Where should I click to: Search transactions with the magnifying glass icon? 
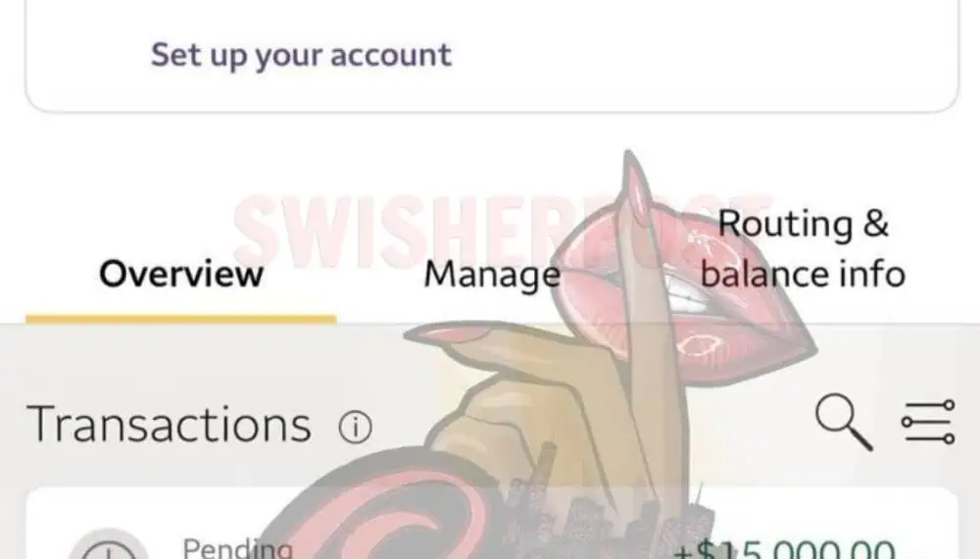(844, 422)
